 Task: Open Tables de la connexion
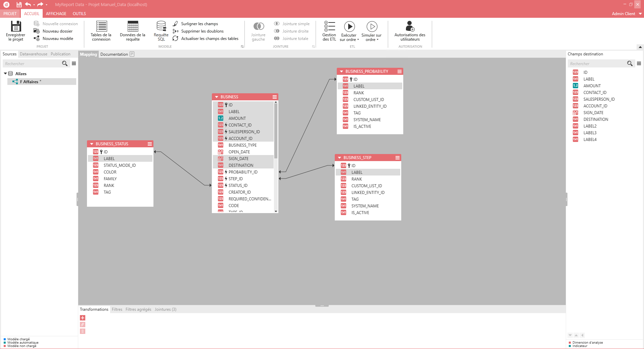(x=101, y=27)
